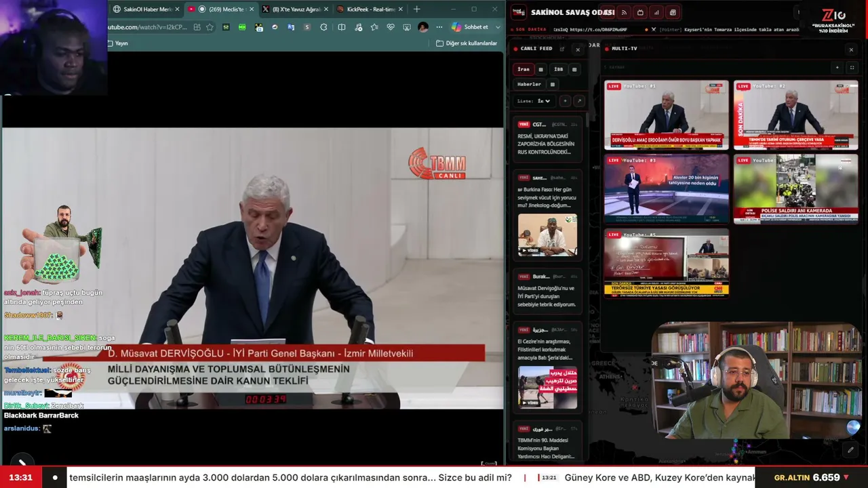Click the list icon beside İBB
Screen dimensions: 868x488
pyautogui.click(x=574, y=69)
